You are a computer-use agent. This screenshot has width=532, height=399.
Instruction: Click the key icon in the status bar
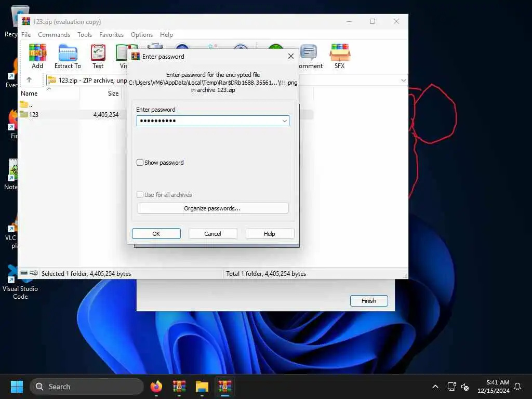34,273
